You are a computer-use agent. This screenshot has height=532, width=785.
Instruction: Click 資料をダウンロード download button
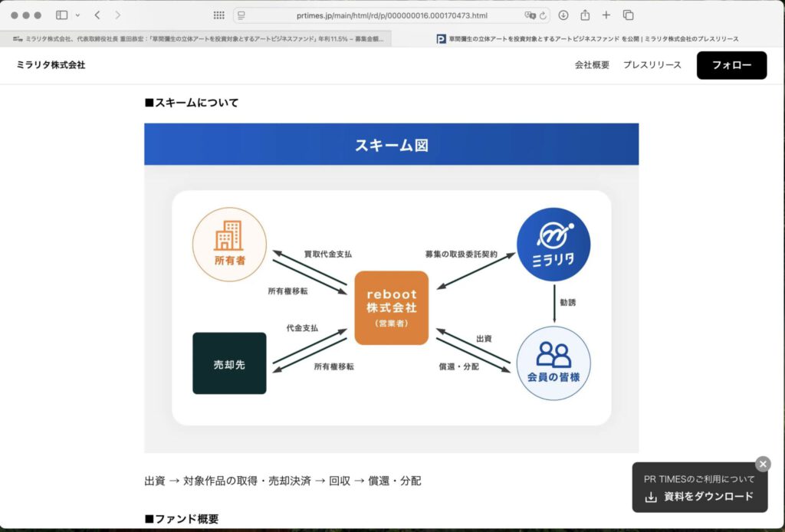pyautogui.click(x=700, y=497)
